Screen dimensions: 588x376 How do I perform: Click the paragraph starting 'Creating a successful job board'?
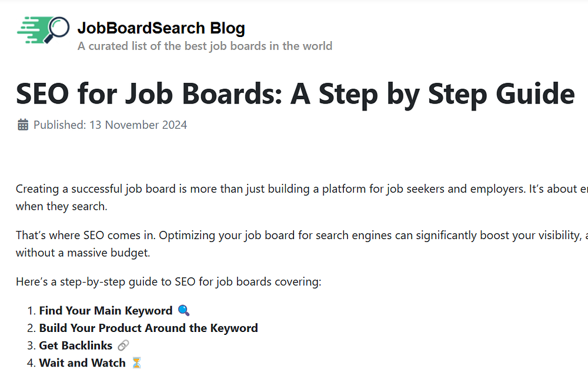point(294,189)
